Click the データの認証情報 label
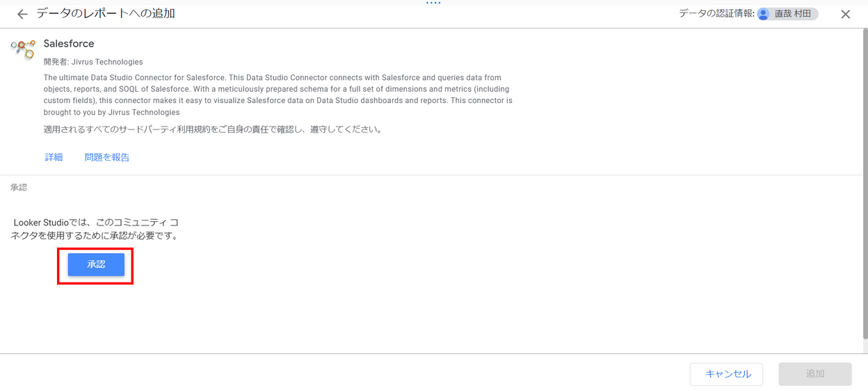The image size is (868, 391). [x=716, y=14]
